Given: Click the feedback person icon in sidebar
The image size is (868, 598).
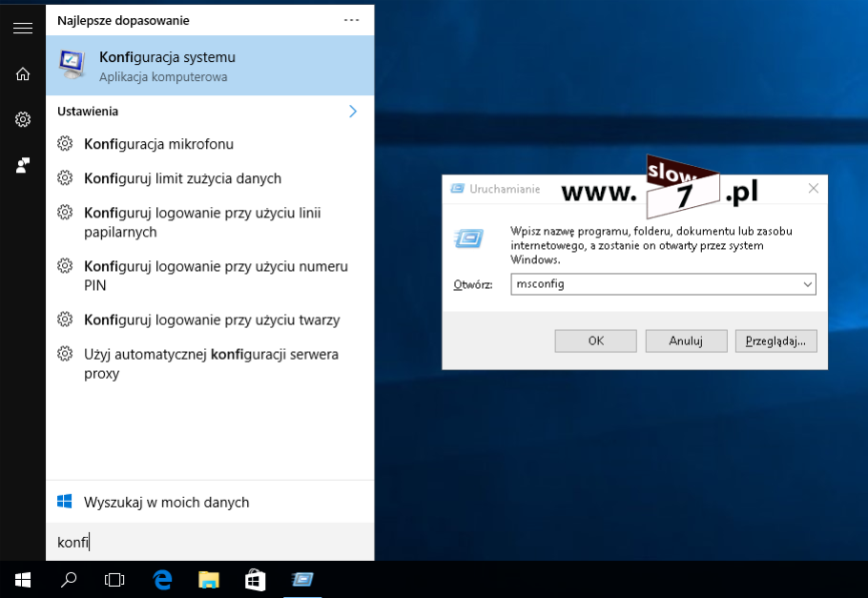Looking at the screenshot, I should click(23, 165).
